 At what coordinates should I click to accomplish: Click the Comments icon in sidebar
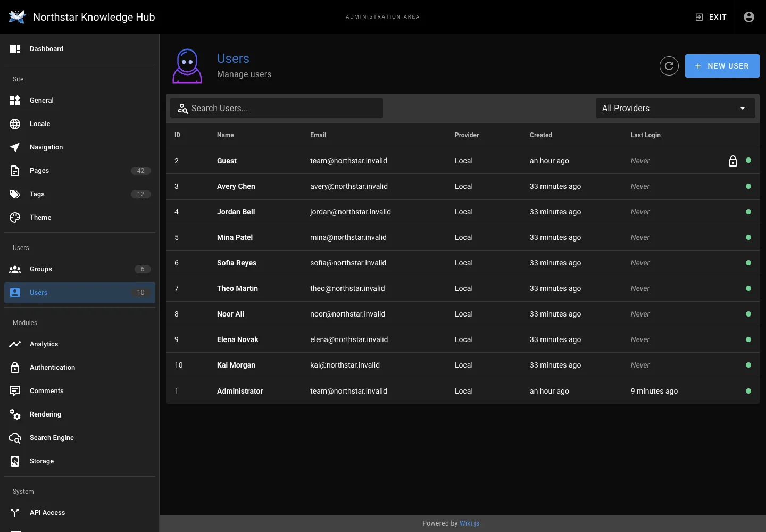pyautogui.click(x=15, y=391)
